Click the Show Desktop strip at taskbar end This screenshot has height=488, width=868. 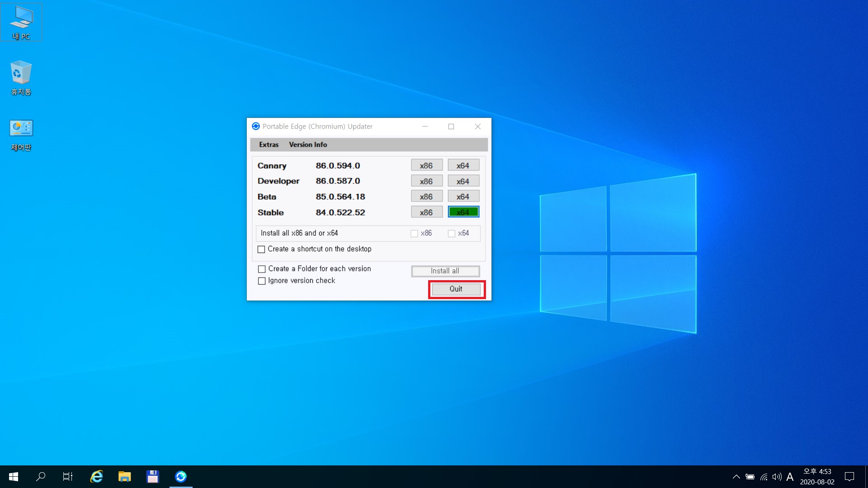coord(866,477)
